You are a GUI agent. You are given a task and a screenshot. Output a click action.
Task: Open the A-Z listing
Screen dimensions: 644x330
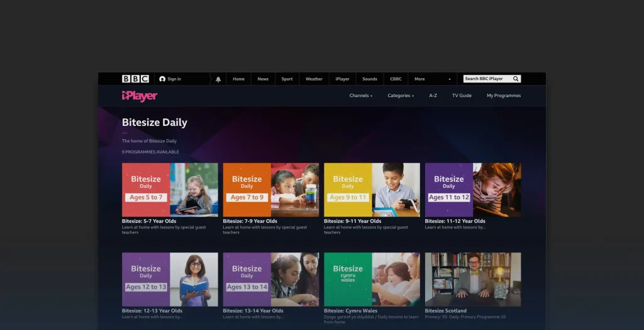[433, 96]
